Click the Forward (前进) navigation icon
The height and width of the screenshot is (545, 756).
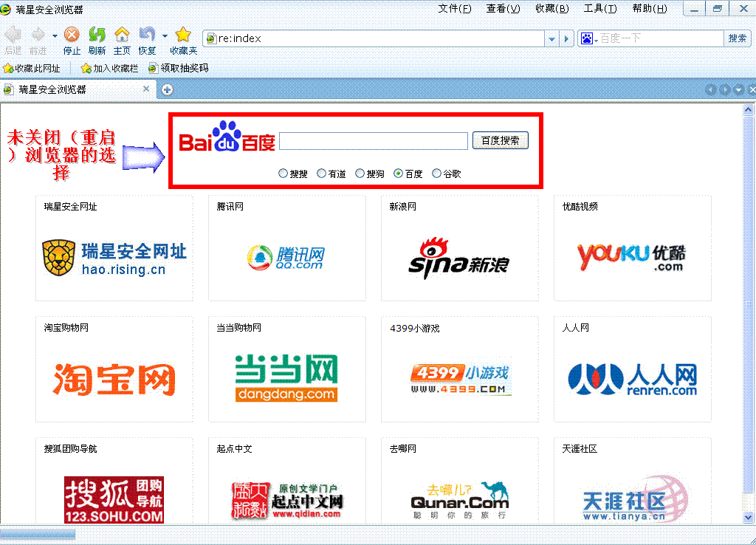point(38,35)
